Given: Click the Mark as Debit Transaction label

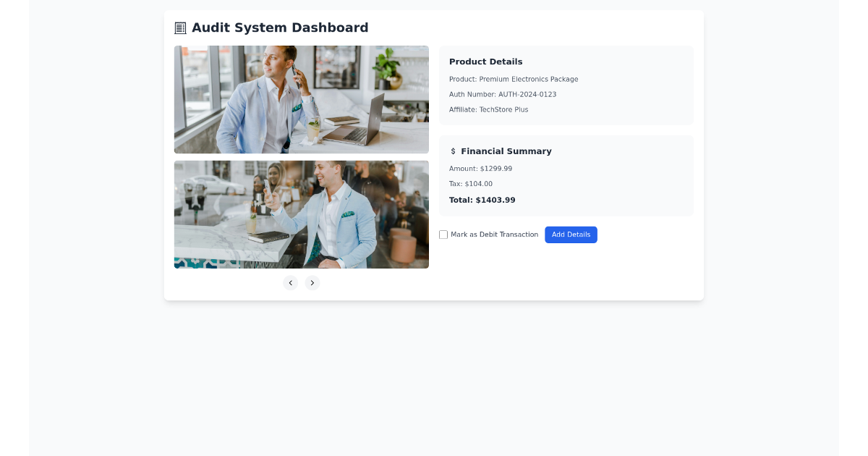Looking at the screenshot, I should 494,235.
